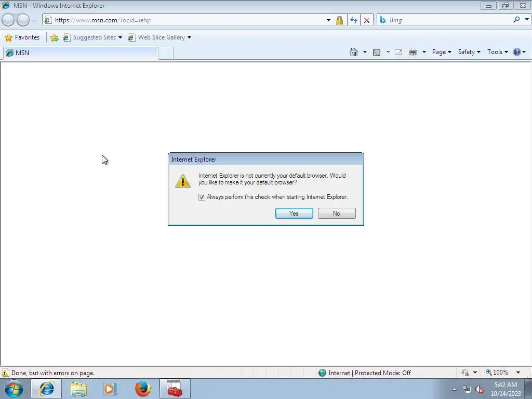This screenshot has height=399, width=532.
Task: Click the Forward navigation button
Action: pos(23,20)
